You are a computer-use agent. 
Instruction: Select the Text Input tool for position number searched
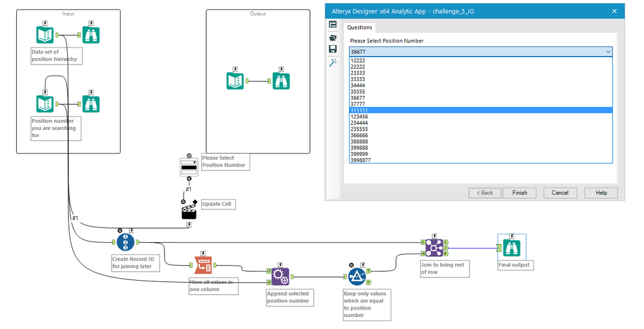click(x=44, y=104)
